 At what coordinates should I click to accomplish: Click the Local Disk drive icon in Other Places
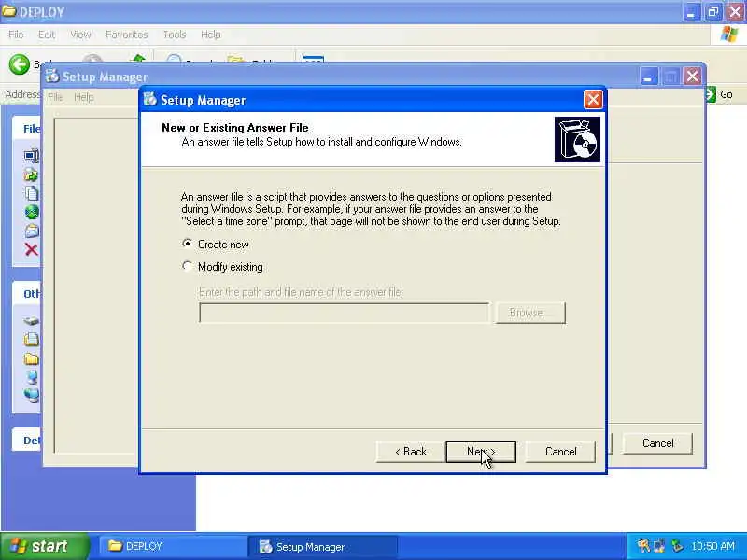pyautogui.click(x=32, y=321)
